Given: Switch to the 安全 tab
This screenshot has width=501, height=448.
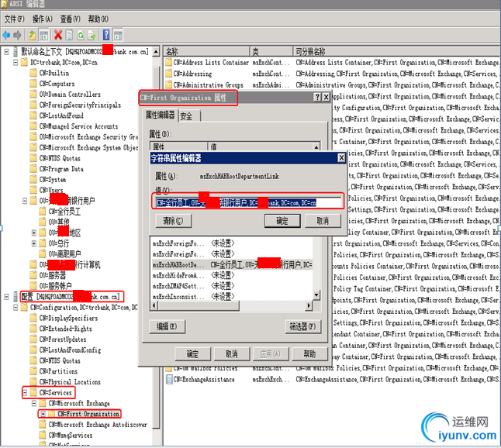Looking at the screenshot, I should [188, 116].
